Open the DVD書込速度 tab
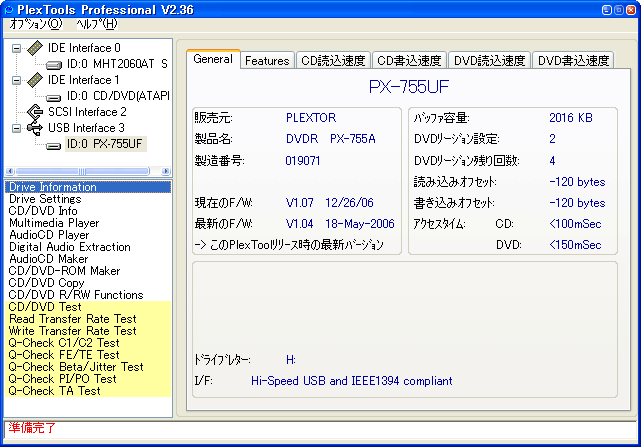641x447 pixels. (x=573, y=61)
